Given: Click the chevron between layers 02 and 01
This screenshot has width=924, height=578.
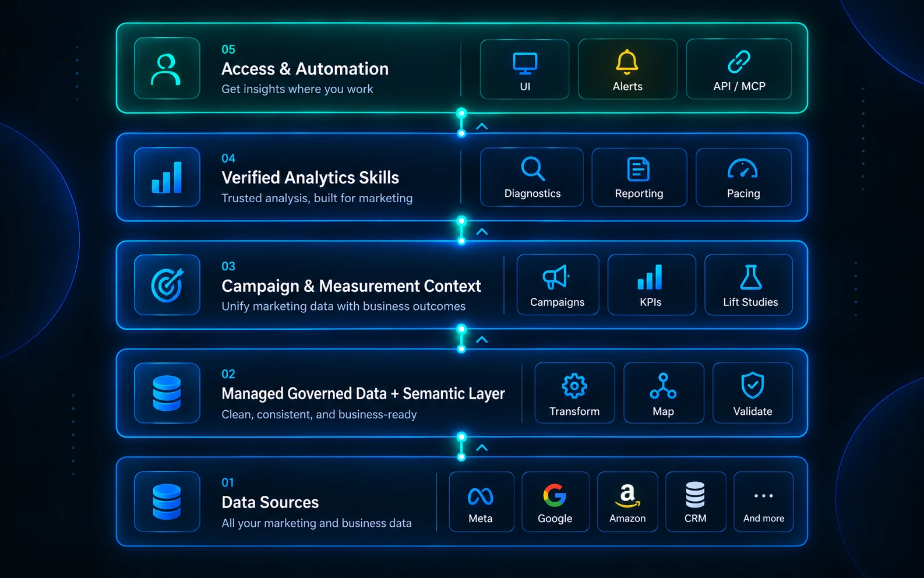Looking at the screenshot, I should pyautogui.click(x=482, y=448).
